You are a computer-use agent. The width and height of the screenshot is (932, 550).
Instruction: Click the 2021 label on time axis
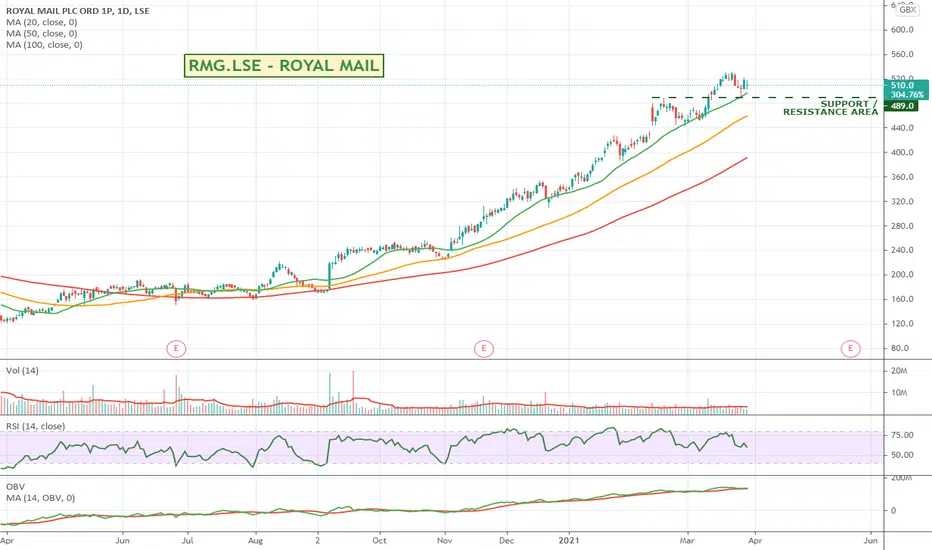[x=569, y=540]
